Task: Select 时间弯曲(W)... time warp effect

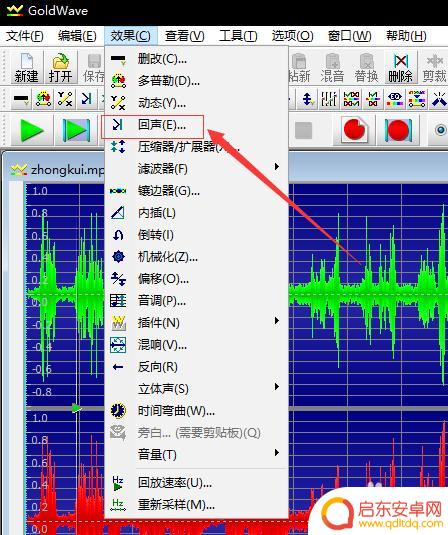Action: [196, 411]
